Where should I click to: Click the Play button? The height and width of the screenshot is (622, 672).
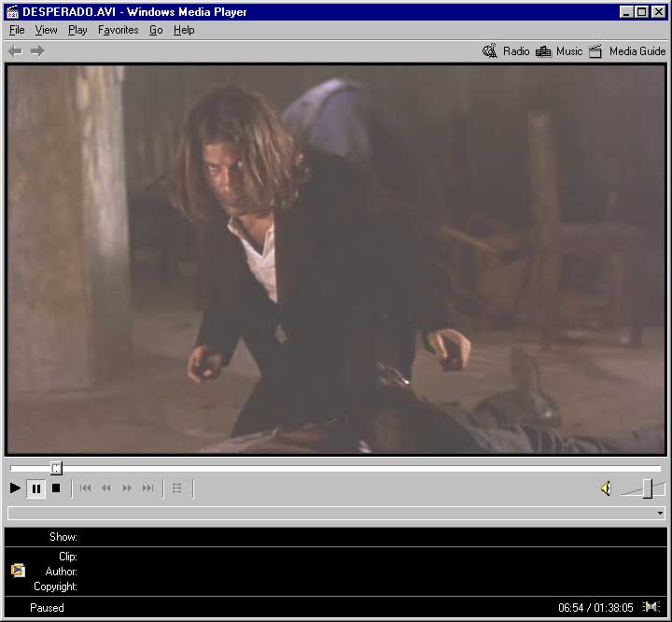pos(15,488)
